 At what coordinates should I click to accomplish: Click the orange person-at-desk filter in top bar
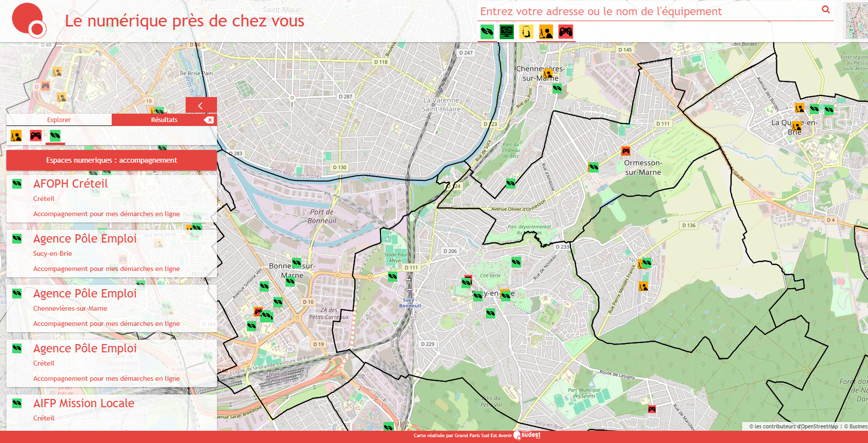[546, 32]
